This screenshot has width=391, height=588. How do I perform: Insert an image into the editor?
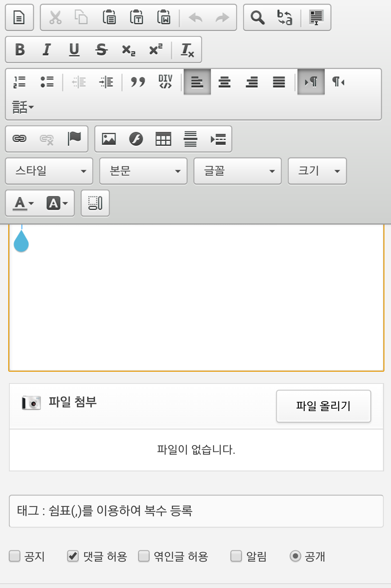(109, 139)
